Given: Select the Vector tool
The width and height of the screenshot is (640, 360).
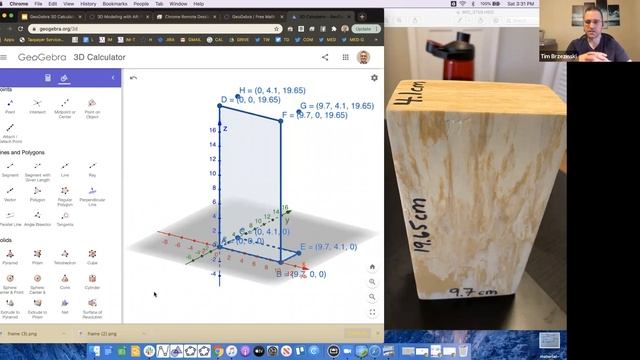Looking at the screenshot, I should (x=10, y=194).
